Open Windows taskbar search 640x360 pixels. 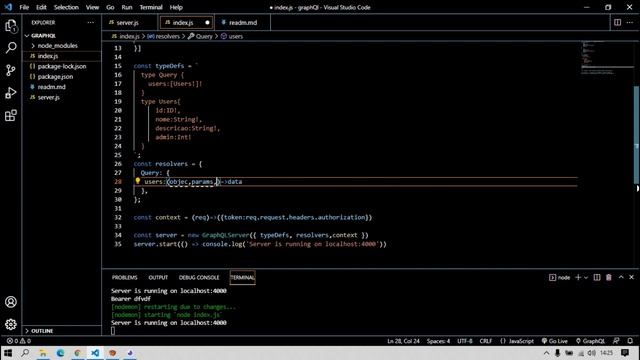[25, 353]
